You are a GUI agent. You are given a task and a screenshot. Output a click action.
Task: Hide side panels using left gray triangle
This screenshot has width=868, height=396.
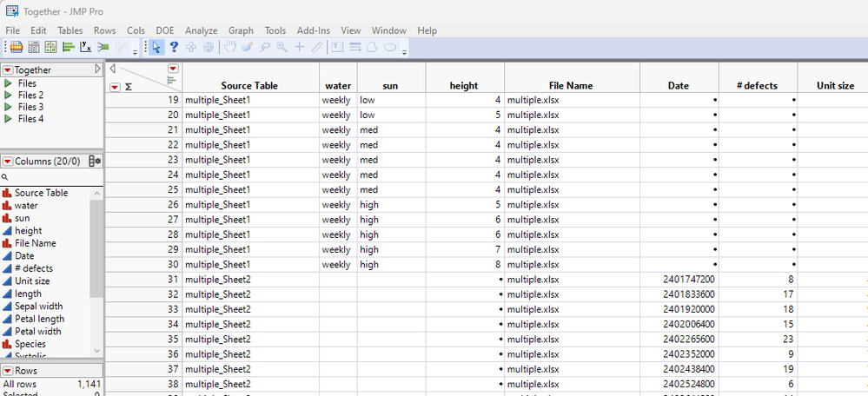(x=112, y=69)
